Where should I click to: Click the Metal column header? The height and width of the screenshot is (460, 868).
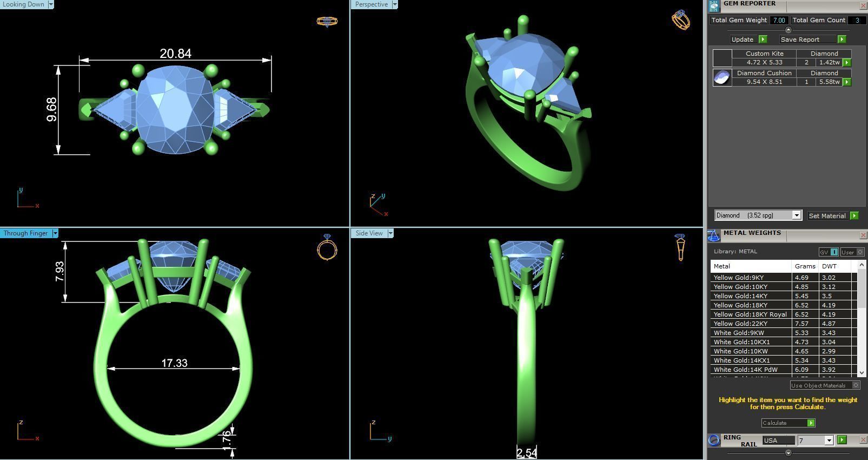click(751, 266)
